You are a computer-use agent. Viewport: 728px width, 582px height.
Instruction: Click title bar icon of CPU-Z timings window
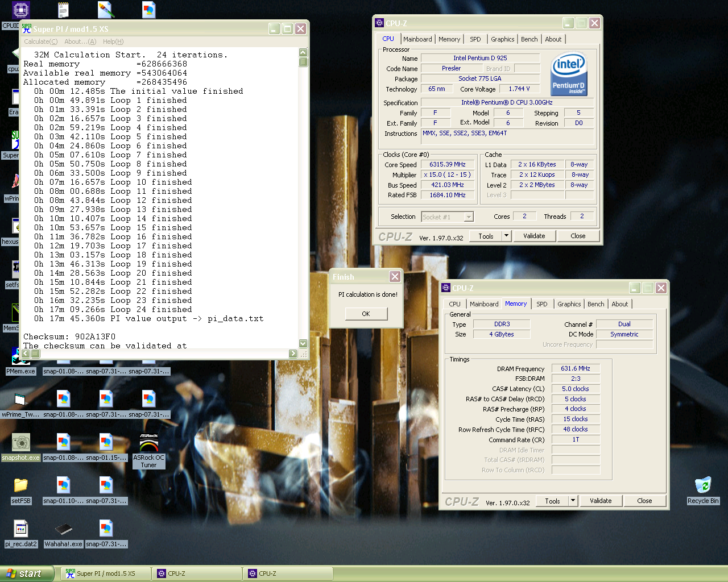446,288
